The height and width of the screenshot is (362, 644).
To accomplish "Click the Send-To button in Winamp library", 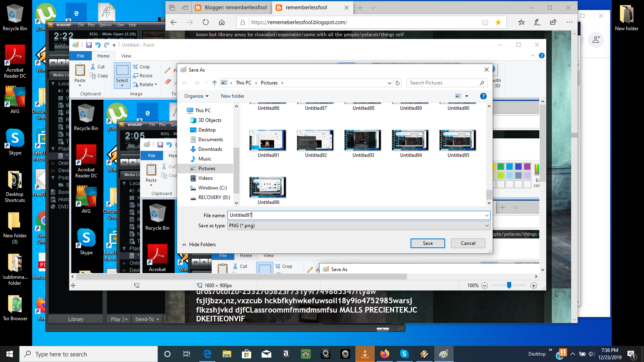I will point(147,319).
